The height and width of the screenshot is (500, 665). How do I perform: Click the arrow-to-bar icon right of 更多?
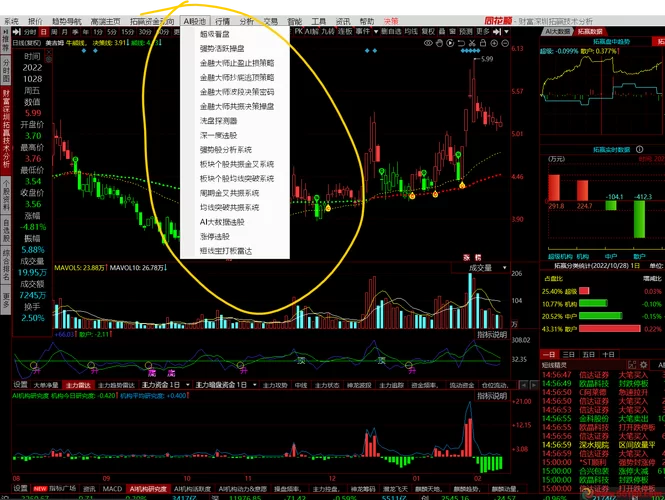pyautogui.click(x=497, y=32)
